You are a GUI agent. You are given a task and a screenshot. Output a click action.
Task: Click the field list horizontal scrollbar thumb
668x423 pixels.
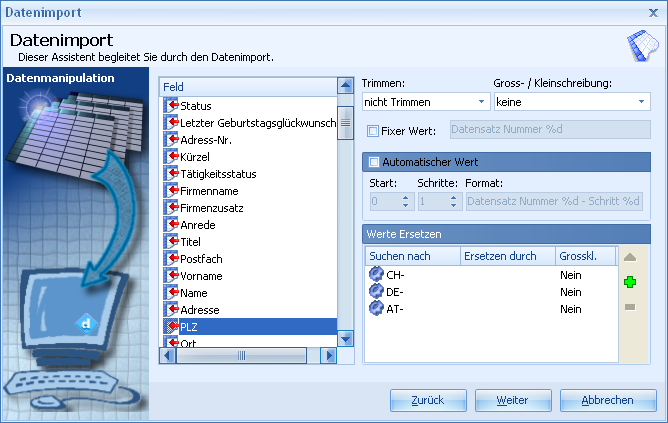[242, 355]
